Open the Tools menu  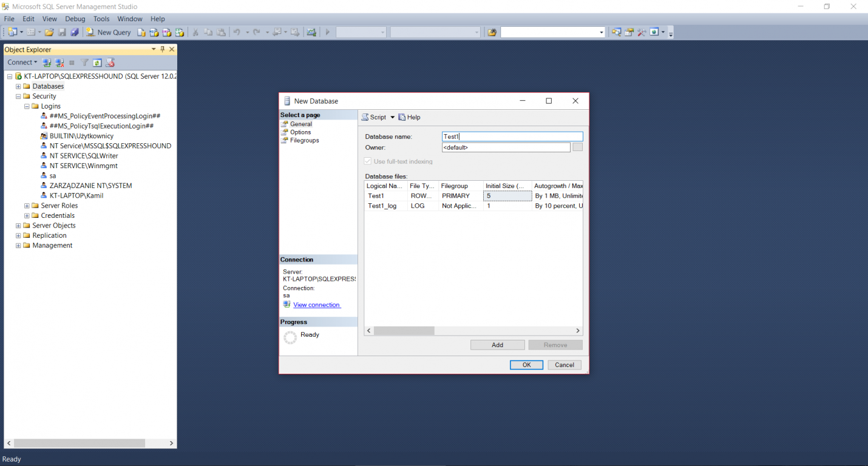point(101,19)
